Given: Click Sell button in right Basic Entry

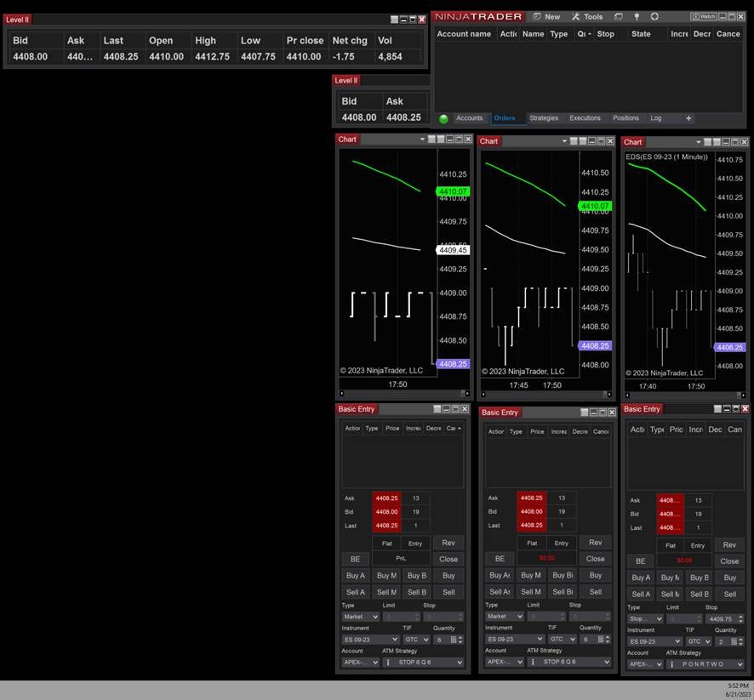Looking at the screenshot, I should pyautogui.click(x=730, y=595).
